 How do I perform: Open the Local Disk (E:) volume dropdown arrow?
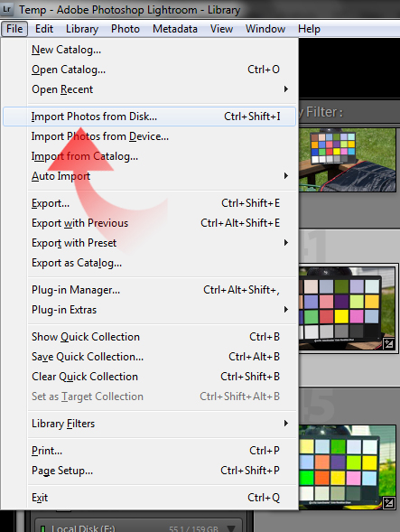pyautogui.click(x=231, y=528)
